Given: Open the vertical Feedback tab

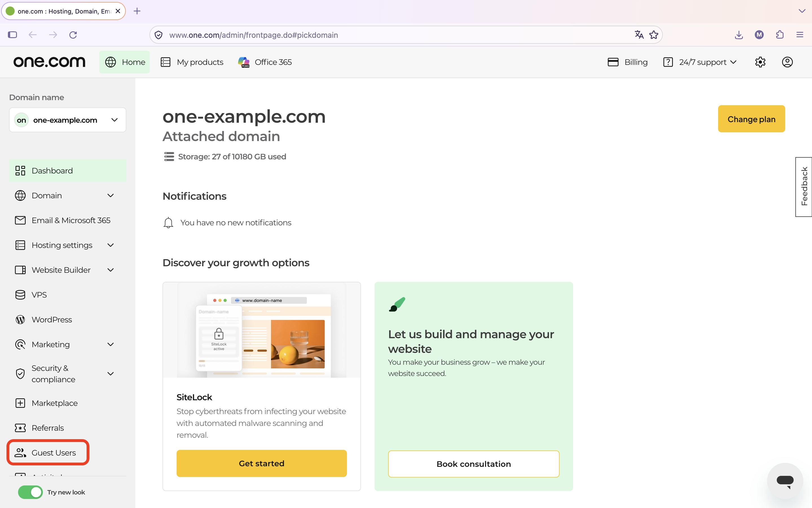Looking at the screenshot, I should point(804,187).
